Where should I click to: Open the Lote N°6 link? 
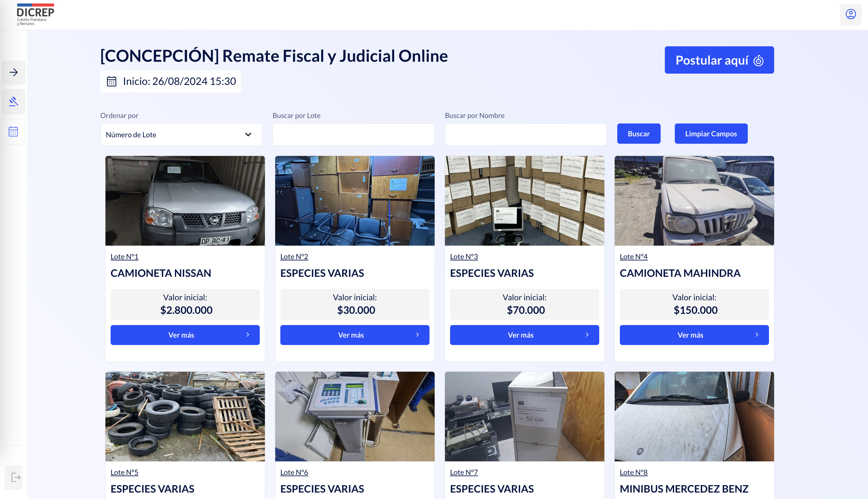(294, 473)
